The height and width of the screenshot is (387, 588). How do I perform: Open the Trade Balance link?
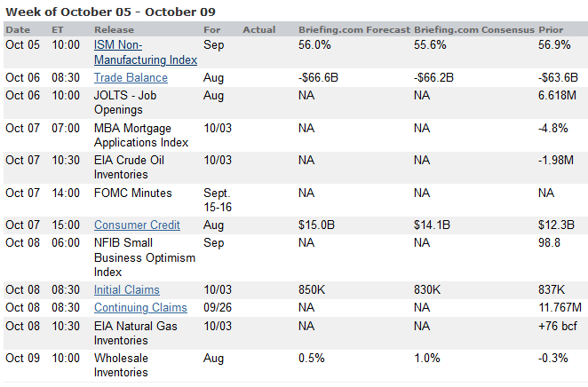131,78
